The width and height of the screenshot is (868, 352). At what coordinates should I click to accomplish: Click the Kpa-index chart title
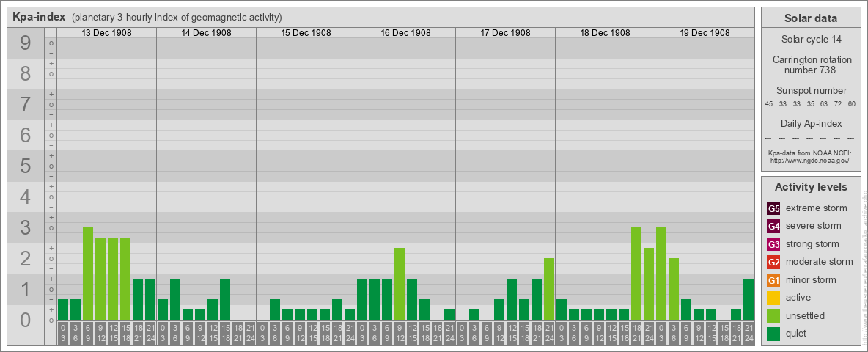coord(39,17)
